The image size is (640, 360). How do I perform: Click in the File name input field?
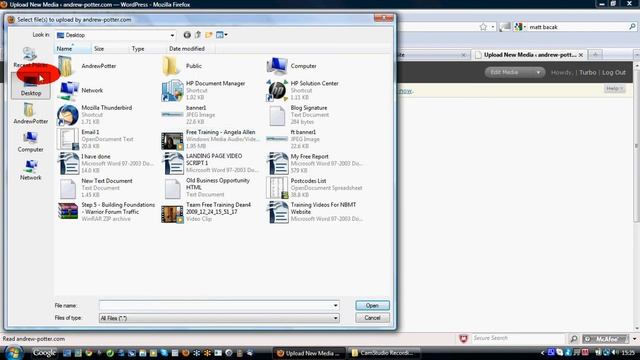point(216,305)
